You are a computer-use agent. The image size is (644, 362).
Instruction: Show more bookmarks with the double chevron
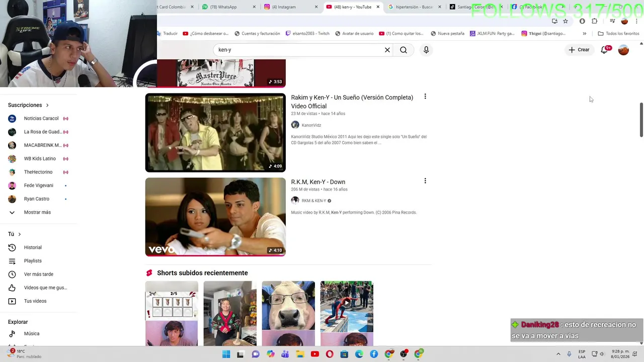click(584, 34)
